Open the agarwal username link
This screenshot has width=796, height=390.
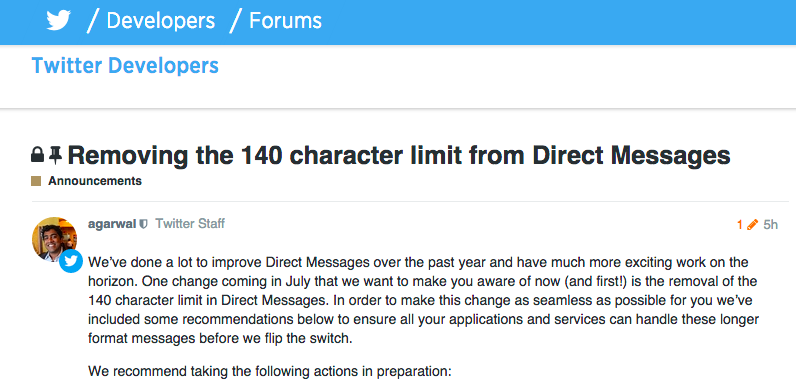click(112, 224)
